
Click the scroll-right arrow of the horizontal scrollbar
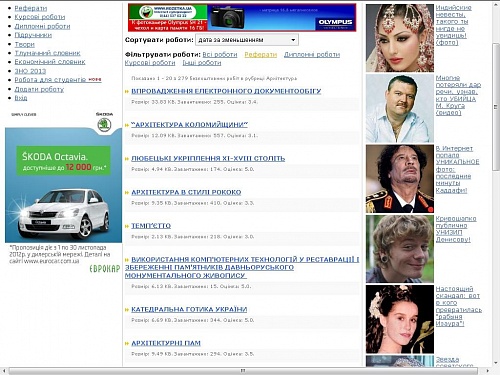pyautogui.click(x=487, y=371)
